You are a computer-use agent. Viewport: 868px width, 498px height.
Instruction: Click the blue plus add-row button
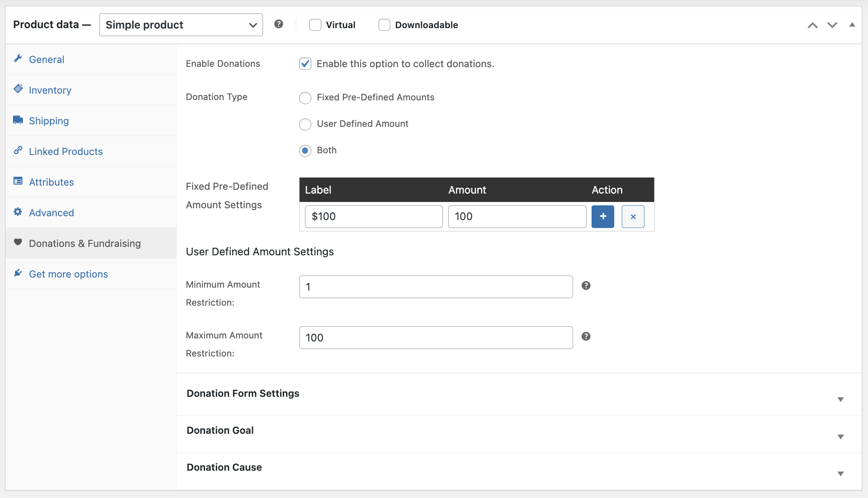[602, 217]
